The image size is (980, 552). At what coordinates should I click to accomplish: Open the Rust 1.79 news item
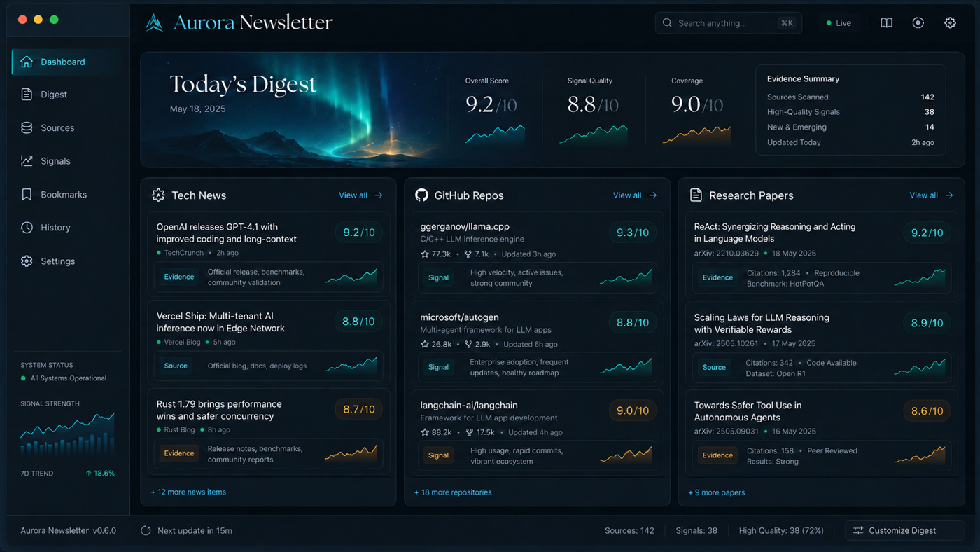[219, 410]
